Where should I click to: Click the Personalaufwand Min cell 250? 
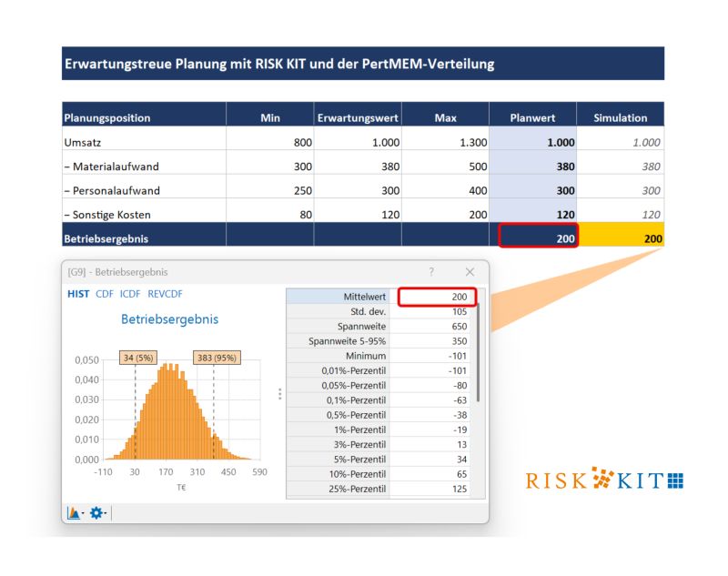pyautogui.click(x=269, y=187)
